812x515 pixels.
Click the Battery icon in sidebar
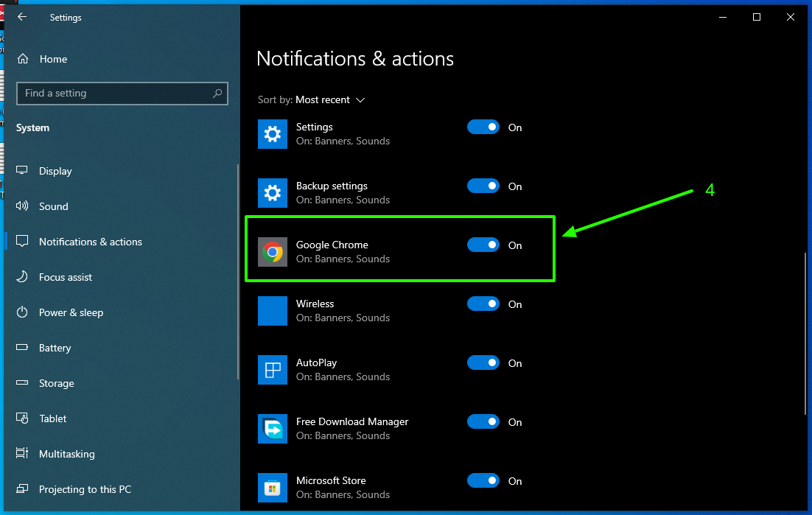(x=22, y=347)
